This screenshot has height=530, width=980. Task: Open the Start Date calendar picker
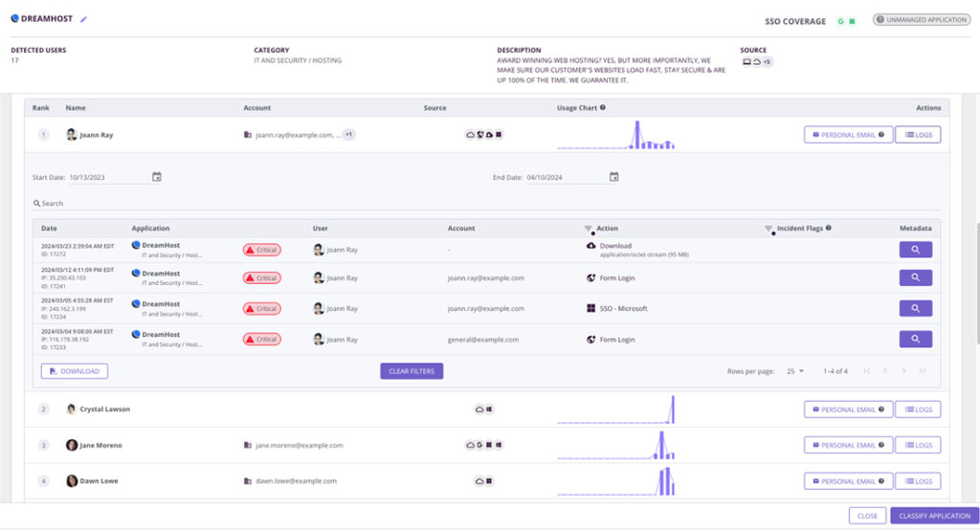pyautogui.click(x=157, y=177)
